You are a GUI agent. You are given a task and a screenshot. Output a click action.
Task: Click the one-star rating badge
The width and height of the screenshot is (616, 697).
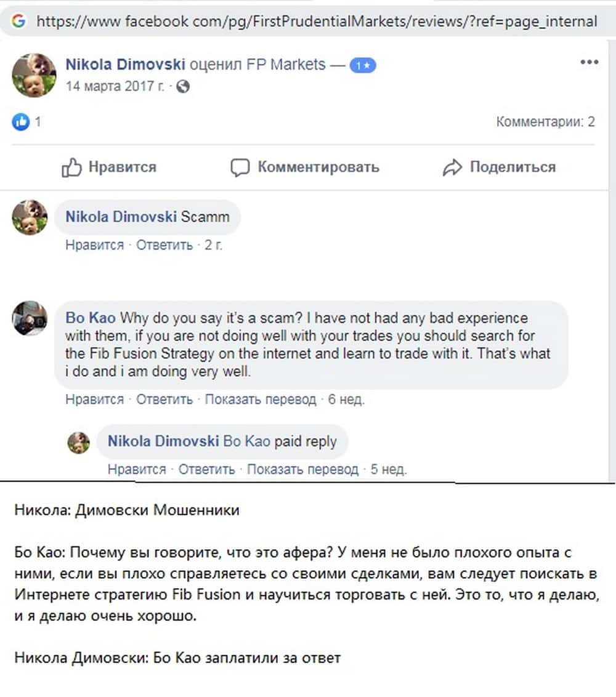pyautogui.click(x=363, y=65)
